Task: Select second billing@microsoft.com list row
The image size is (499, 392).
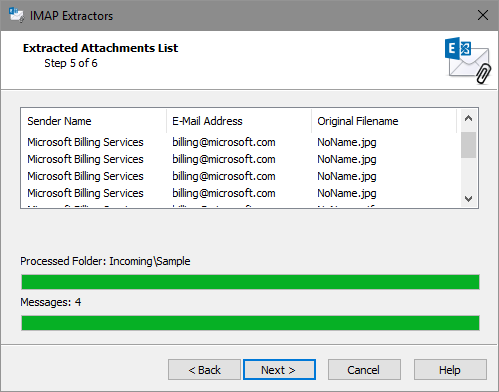Action: [241, 159]
